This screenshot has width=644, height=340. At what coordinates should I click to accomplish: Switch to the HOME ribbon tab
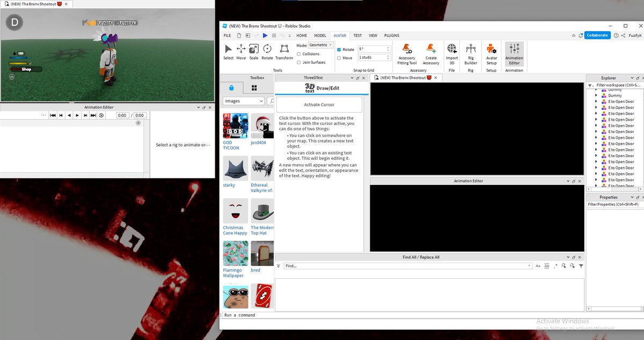302,35
